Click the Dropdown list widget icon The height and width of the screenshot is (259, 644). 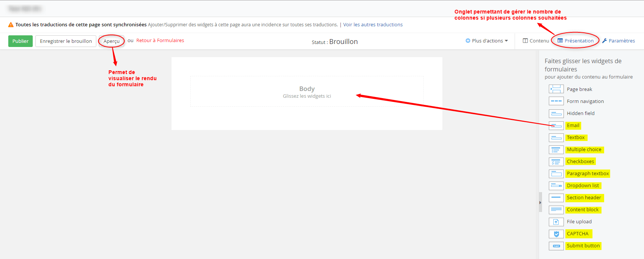coord(556,186)
